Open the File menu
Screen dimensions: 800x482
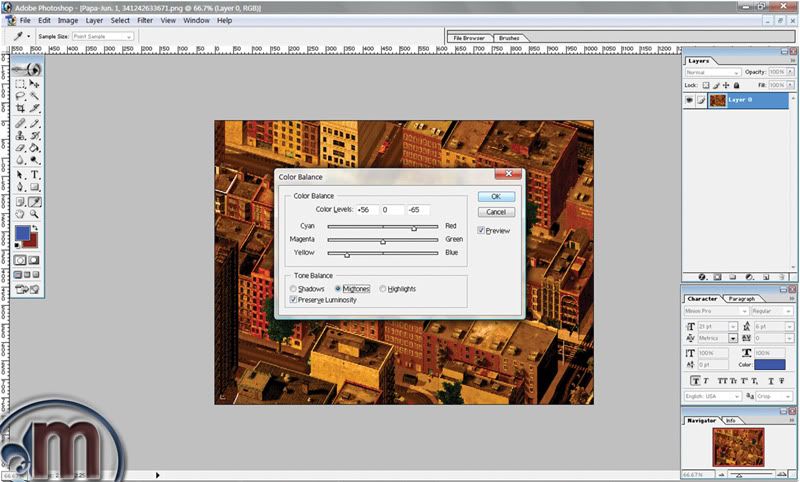click(x=25, y=20)
